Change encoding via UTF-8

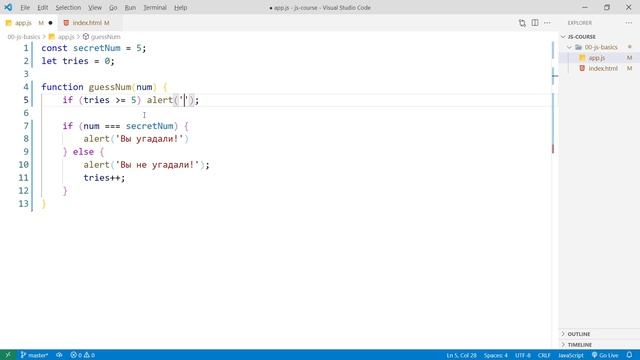click(x=522, y=355)
